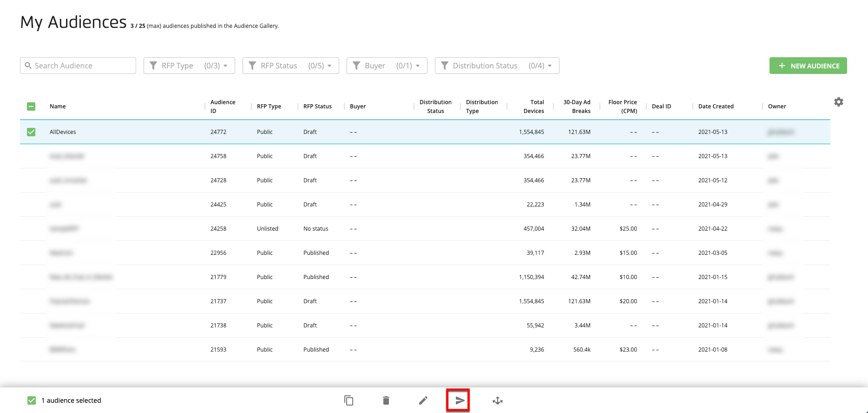Click the NEW AUDIENCE button

[x=808, y=66]
